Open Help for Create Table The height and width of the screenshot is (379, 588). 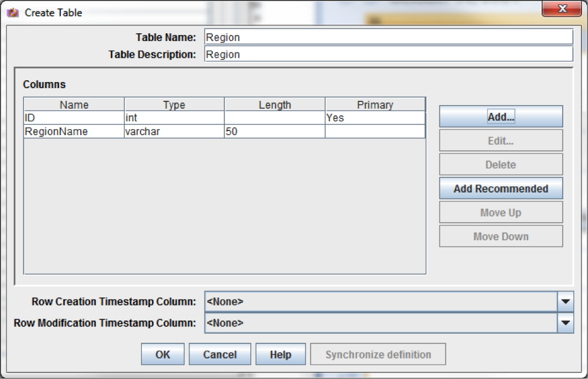click(x=280, y=354)
